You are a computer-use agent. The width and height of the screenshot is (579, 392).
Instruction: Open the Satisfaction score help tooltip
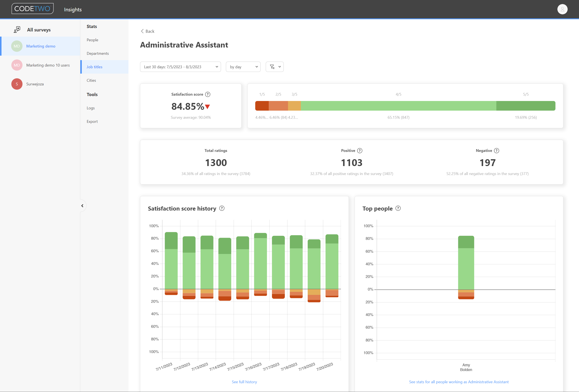click(x=208, y=94)
